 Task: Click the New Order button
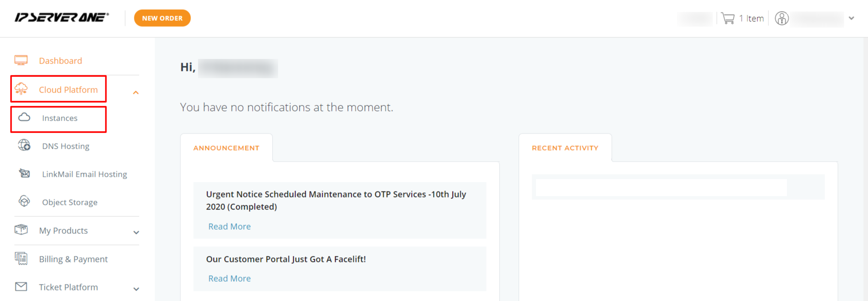click(x=163, y=18)
